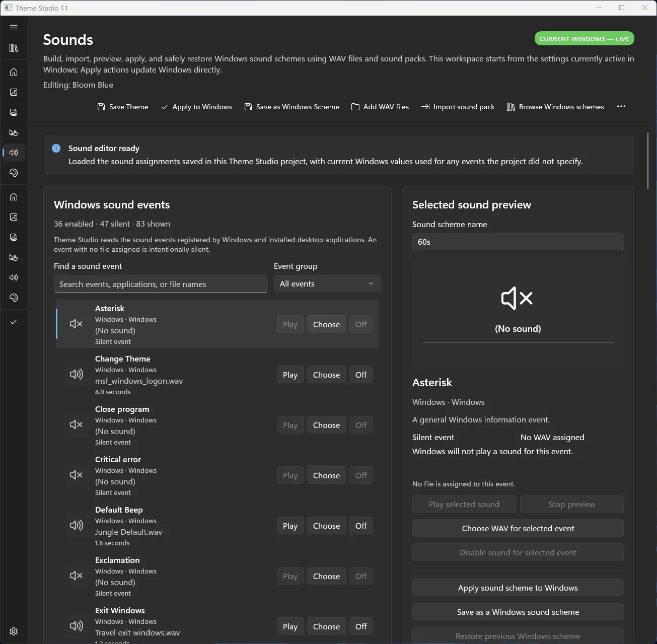The width and height of the screenshot is (657, 644).
Task: Play the Exit Windows sound
Action: click(290, 626)
